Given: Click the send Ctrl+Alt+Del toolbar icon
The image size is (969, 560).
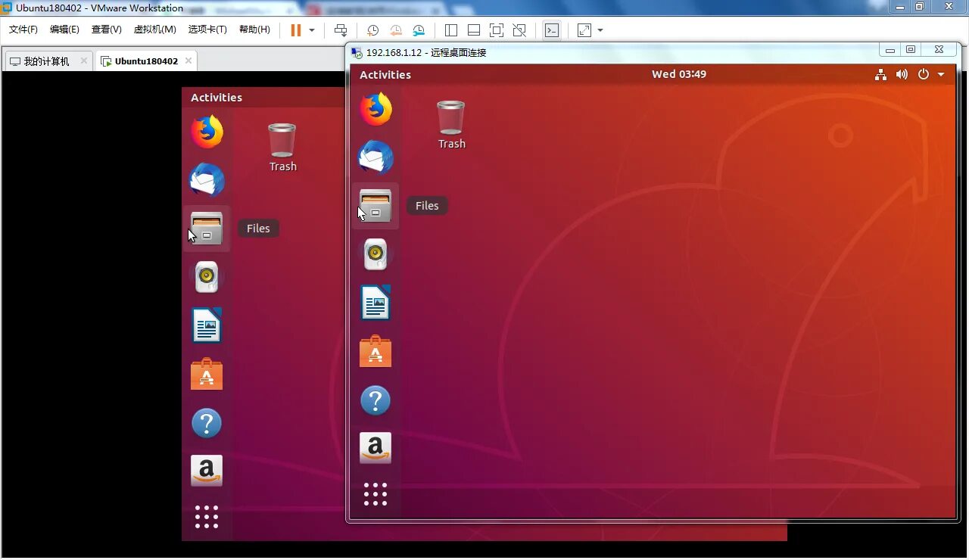Looking at the screenshot, I should (341, 30).
